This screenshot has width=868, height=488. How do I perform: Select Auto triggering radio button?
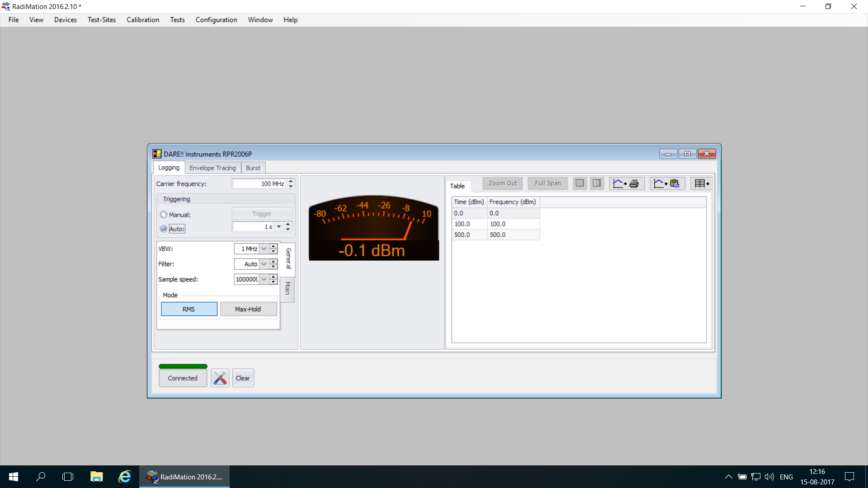point(164,229)
